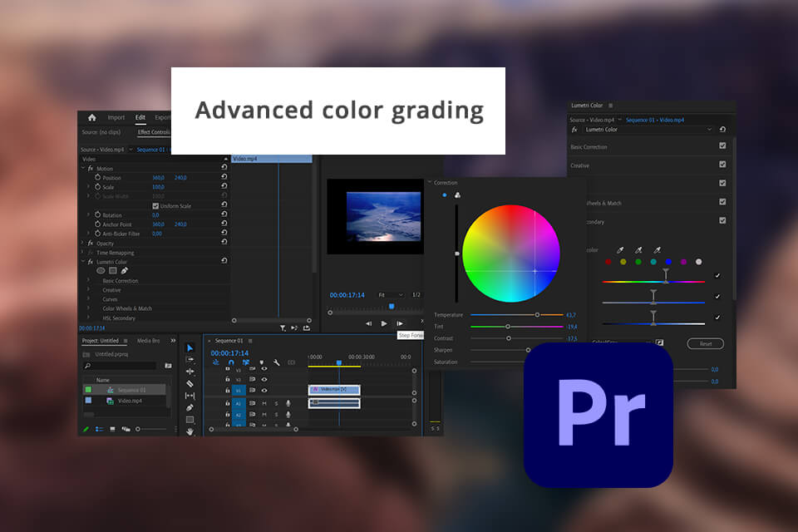Click the Linked Selection icon in timeline
Screen dimensions: 798x532
[246, 362]
